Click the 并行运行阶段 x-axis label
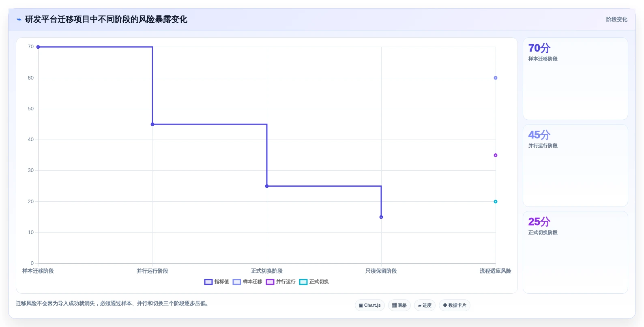 [152, 271]
